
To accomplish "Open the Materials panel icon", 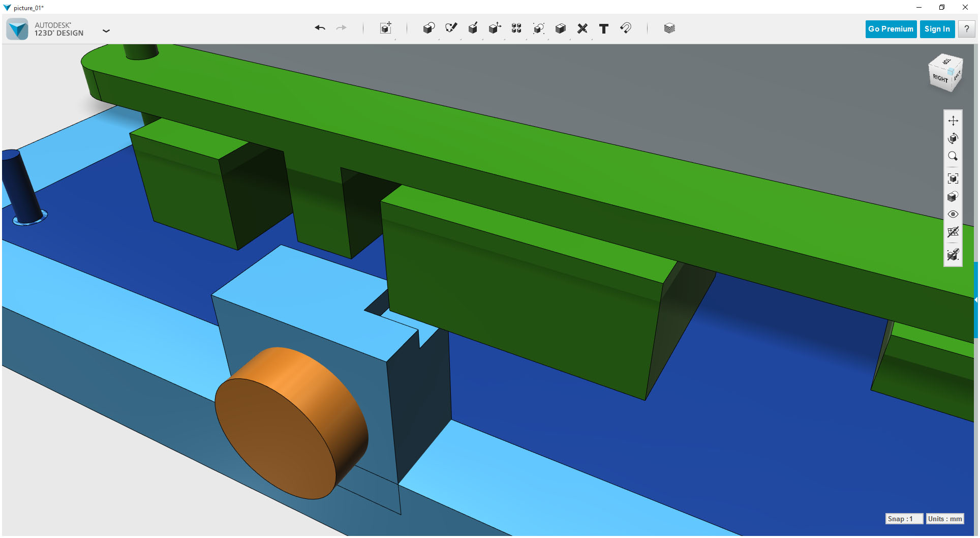I will click(x=669, y=28).
